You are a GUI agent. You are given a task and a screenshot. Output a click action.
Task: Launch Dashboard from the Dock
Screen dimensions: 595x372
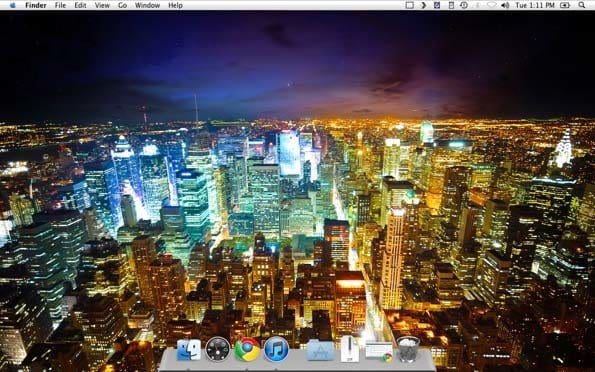pyautogui.click(x=218, y=349)
